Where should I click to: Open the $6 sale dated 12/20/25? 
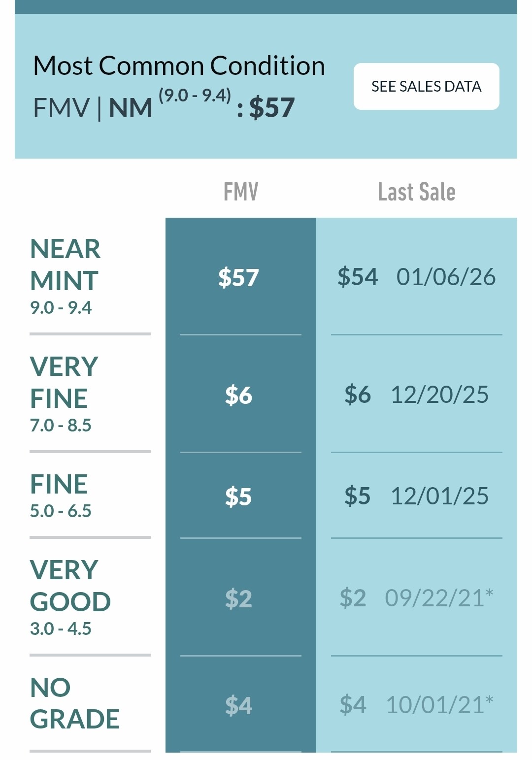(x=416, y=395)
